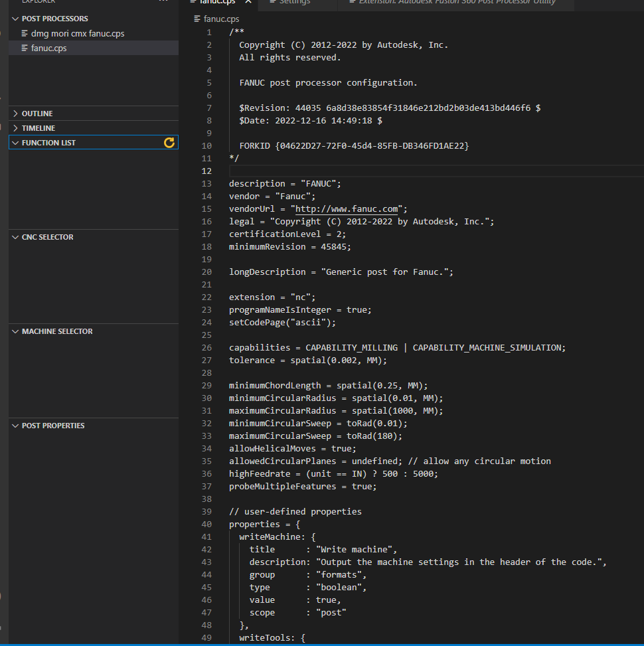
Task: Click the fanuc.cps breadcrumb label
Action: pos(221,19)
